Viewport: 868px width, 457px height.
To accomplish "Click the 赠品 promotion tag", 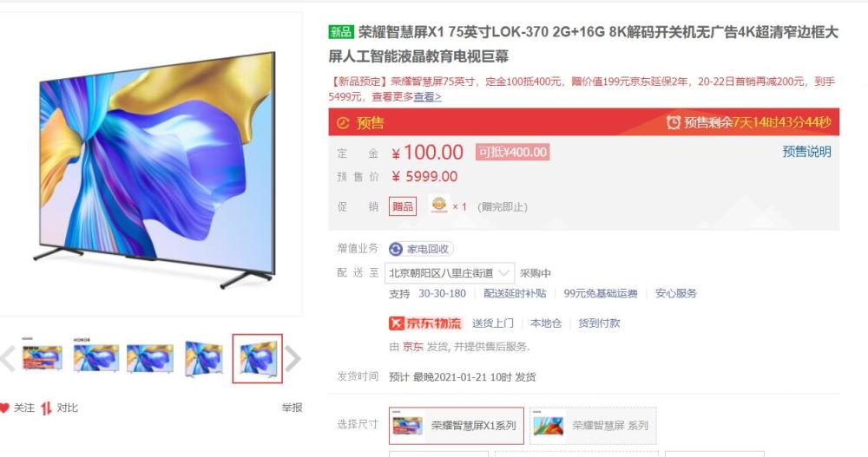I will 403,206.
